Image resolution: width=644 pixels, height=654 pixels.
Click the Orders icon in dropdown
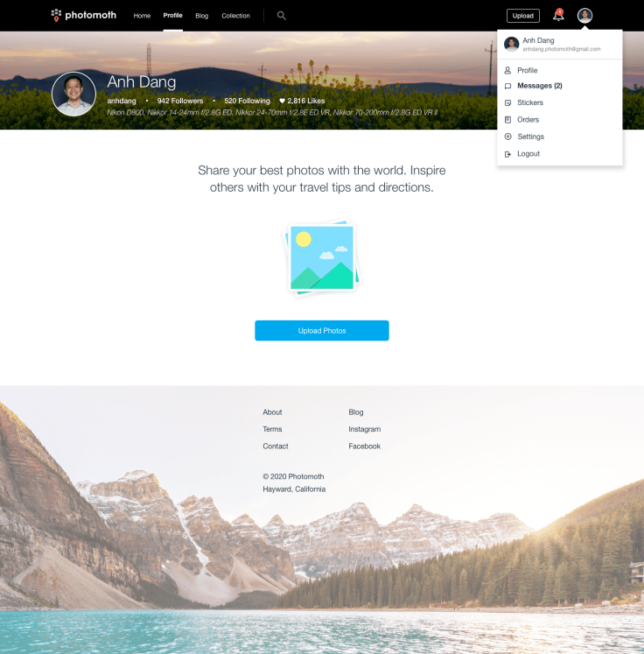(x=507, y=120)
